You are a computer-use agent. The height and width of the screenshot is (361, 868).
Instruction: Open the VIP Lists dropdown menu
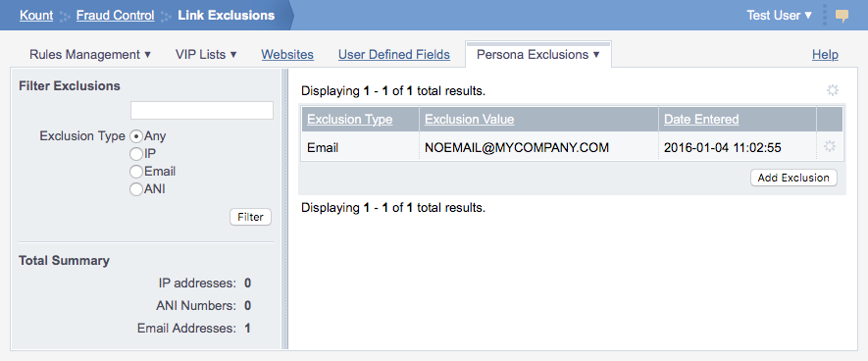206,55
